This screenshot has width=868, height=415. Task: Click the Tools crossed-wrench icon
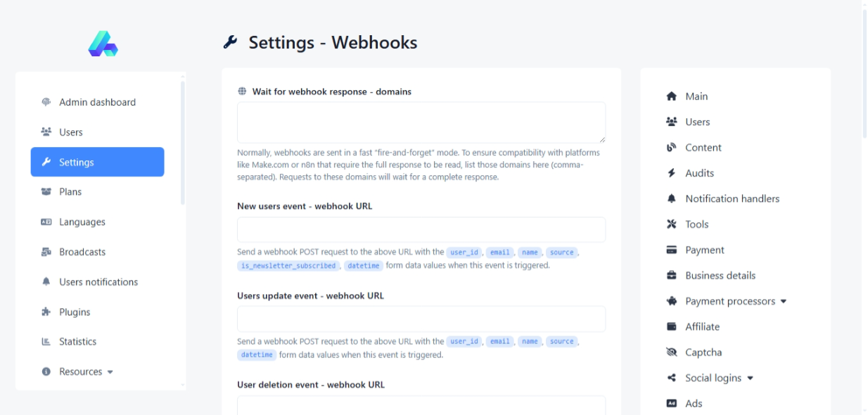[x=671, y=224]
